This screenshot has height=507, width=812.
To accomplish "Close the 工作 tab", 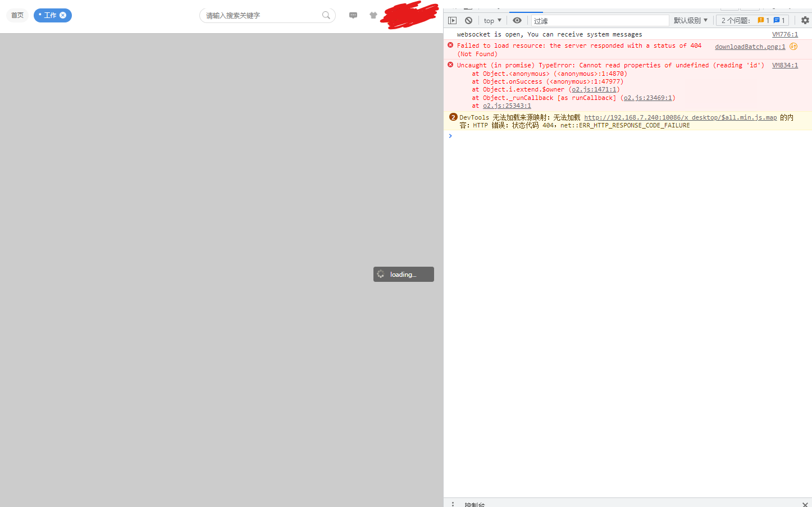I will click(x=63, y=15).
